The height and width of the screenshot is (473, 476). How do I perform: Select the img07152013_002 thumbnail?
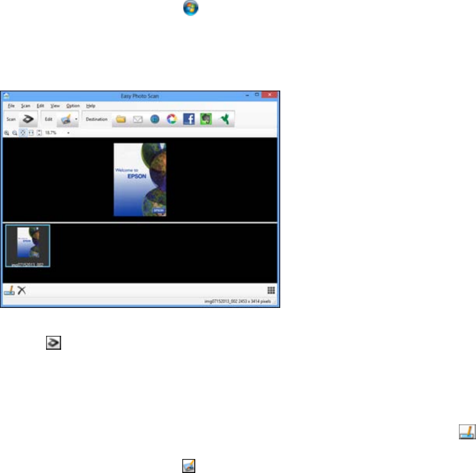28,245
